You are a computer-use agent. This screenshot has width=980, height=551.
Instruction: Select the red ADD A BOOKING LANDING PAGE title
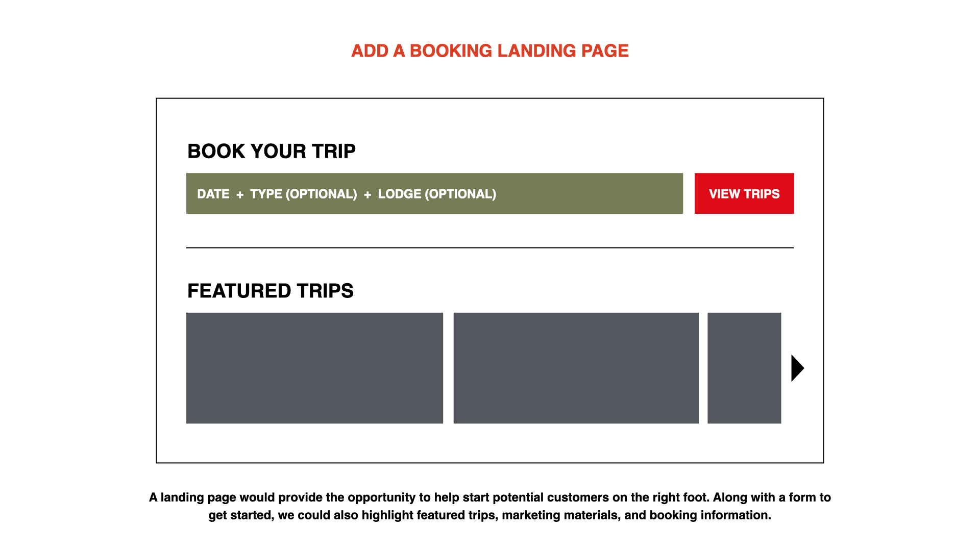pos(489,51)
